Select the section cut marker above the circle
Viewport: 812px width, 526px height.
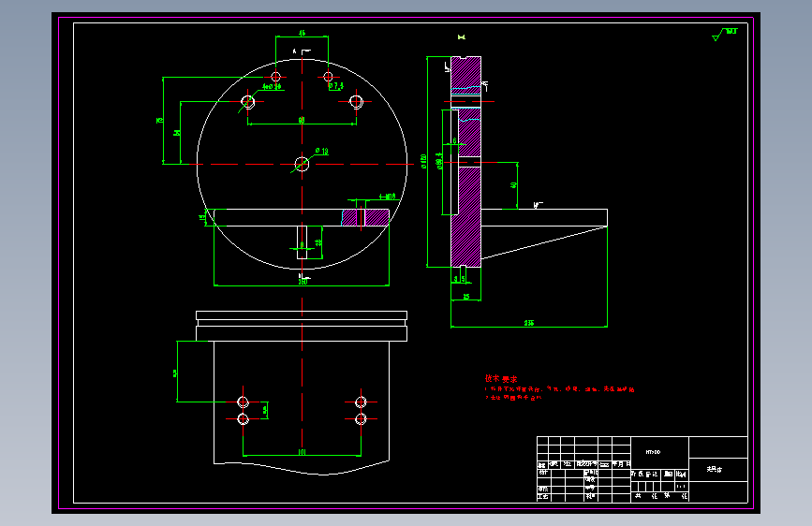coord(303,51)
